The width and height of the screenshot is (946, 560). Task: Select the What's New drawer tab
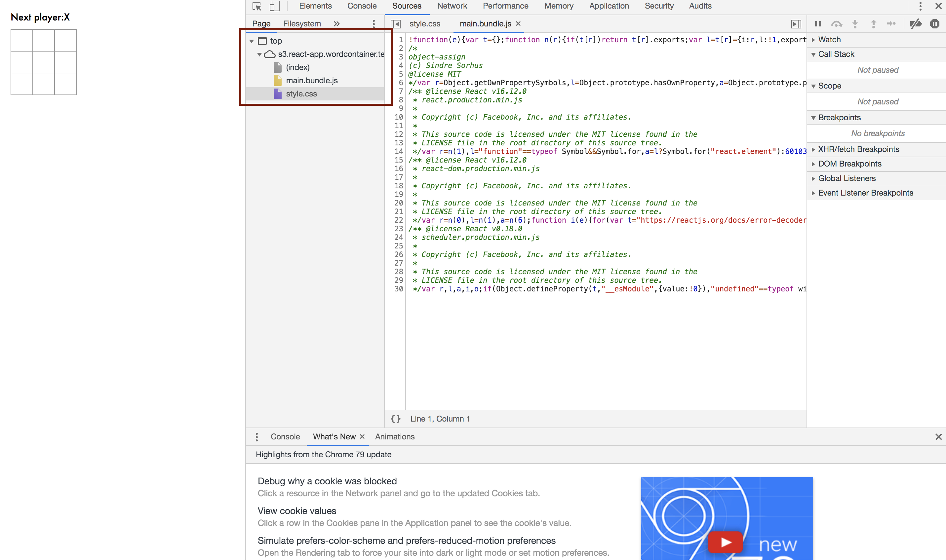[x=334, y=437]
